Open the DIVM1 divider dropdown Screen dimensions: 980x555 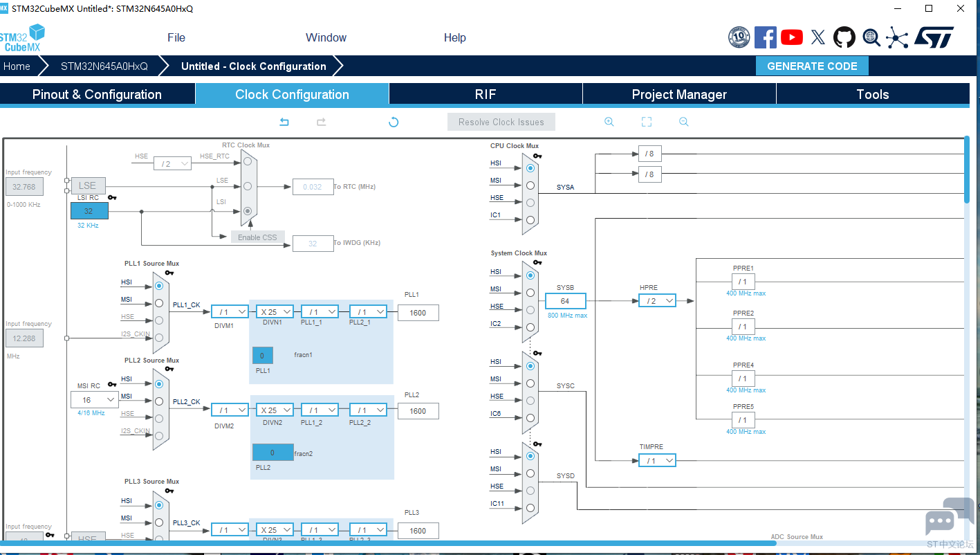tap(230, 312)
